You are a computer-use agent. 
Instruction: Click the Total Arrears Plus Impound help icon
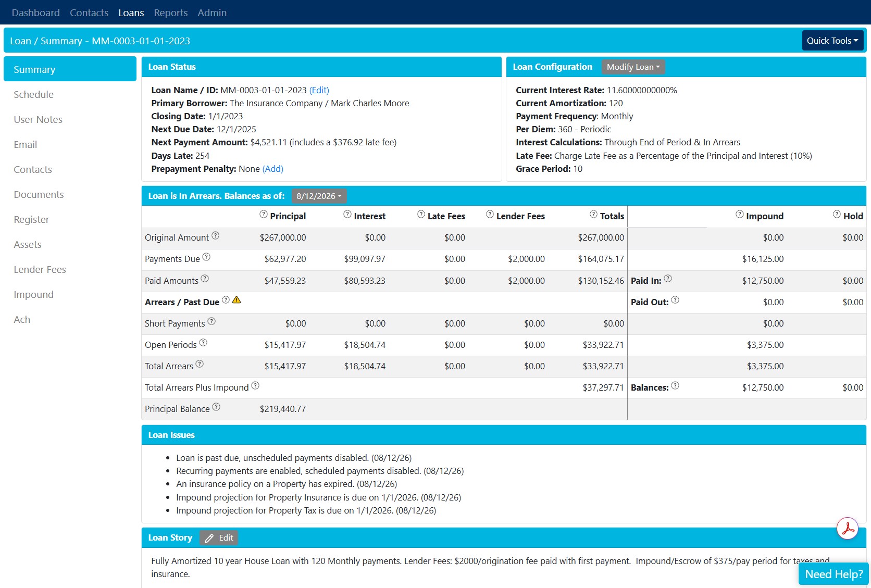click(x=255, y=386)
